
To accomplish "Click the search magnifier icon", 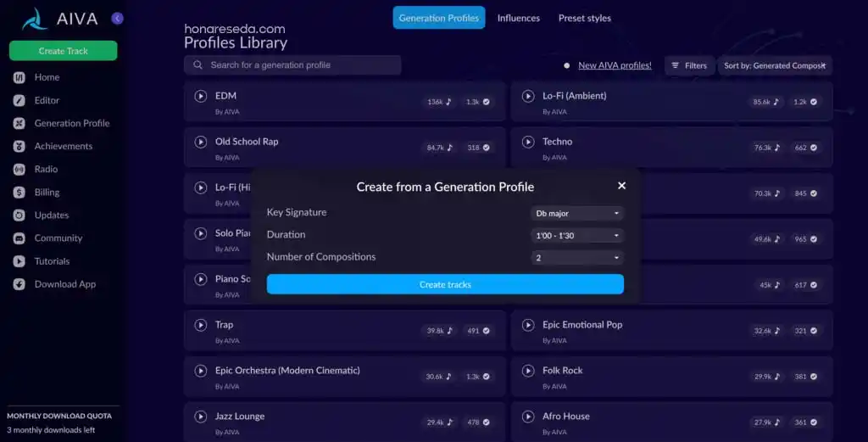I will [198, 64].
